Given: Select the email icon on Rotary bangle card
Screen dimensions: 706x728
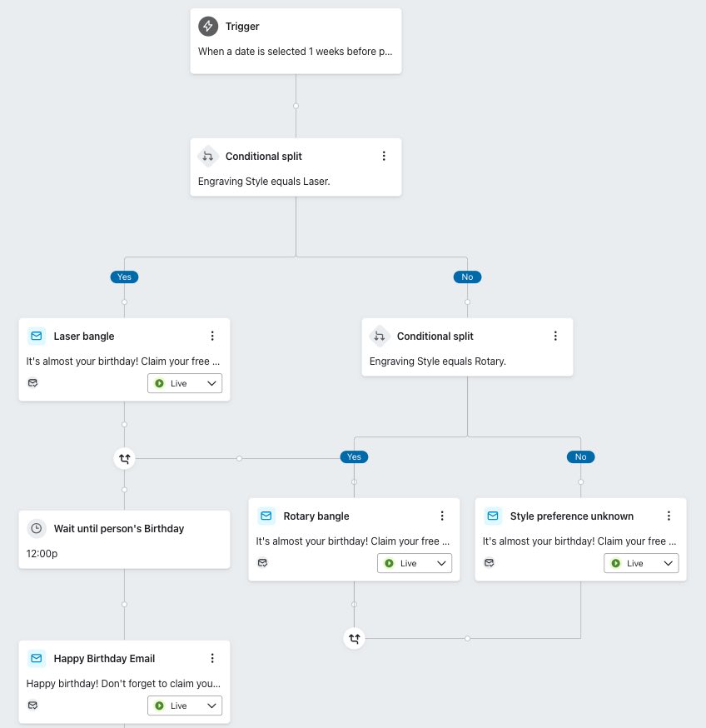Looking at the screenshot, I should point(266,516).
